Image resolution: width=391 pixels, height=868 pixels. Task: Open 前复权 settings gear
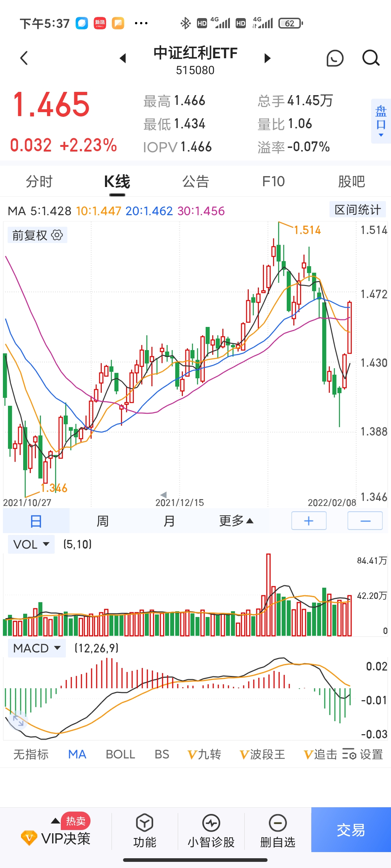coord(57,235)
